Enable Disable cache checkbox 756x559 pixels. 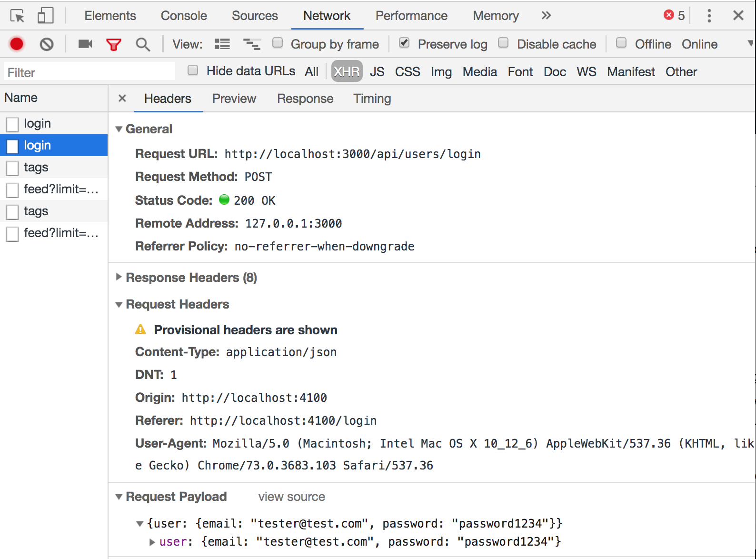[x=503, y=43]
